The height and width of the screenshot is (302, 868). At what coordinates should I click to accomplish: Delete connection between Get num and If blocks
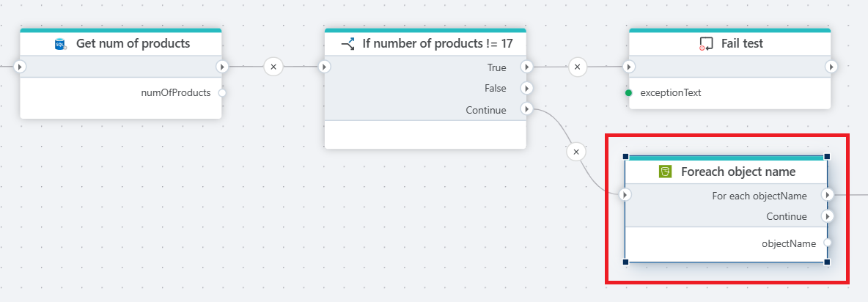[x=273, y=67]
